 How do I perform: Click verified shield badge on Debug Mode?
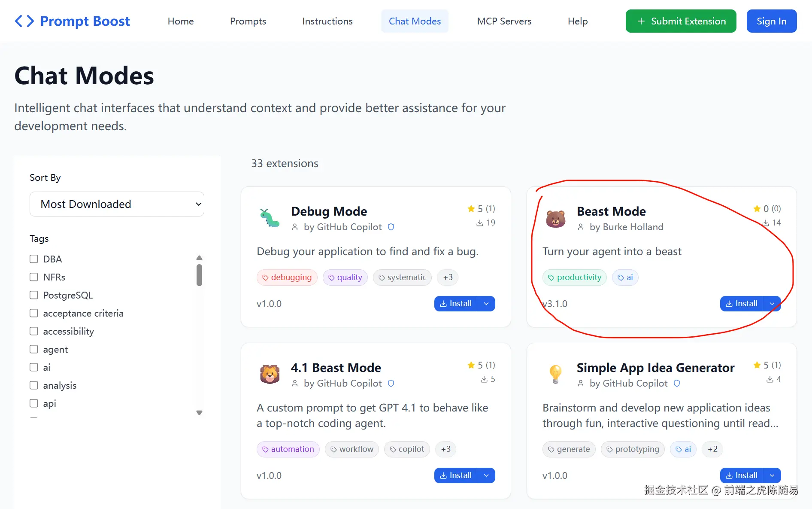[391, 227]
